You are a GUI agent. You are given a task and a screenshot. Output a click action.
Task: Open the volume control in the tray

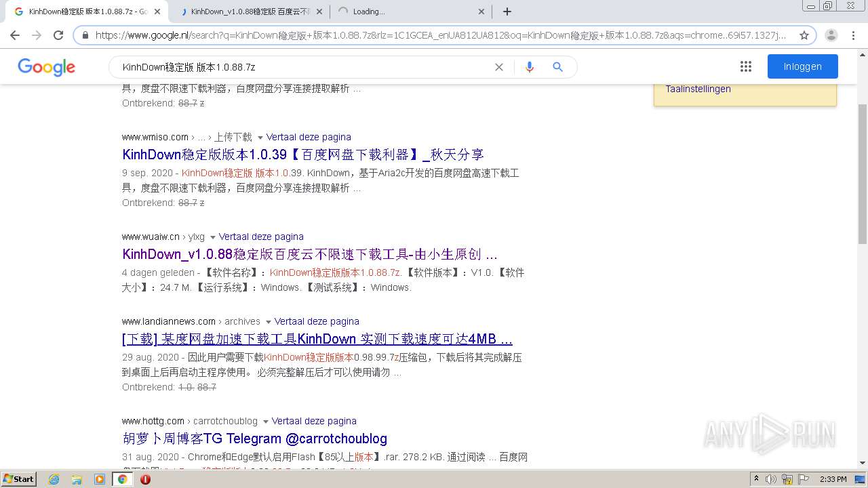tap(771, 479)
